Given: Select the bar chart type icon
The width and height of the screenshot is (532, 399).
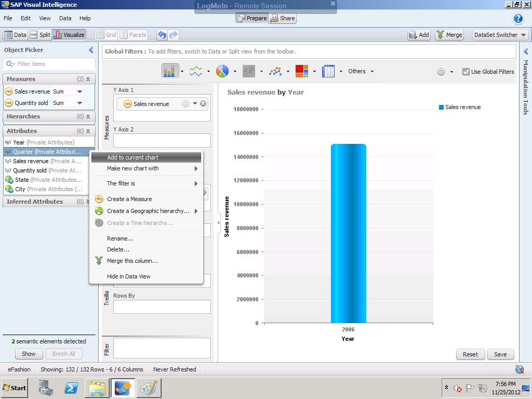Looking at the screenshot, I should (169, 71).
